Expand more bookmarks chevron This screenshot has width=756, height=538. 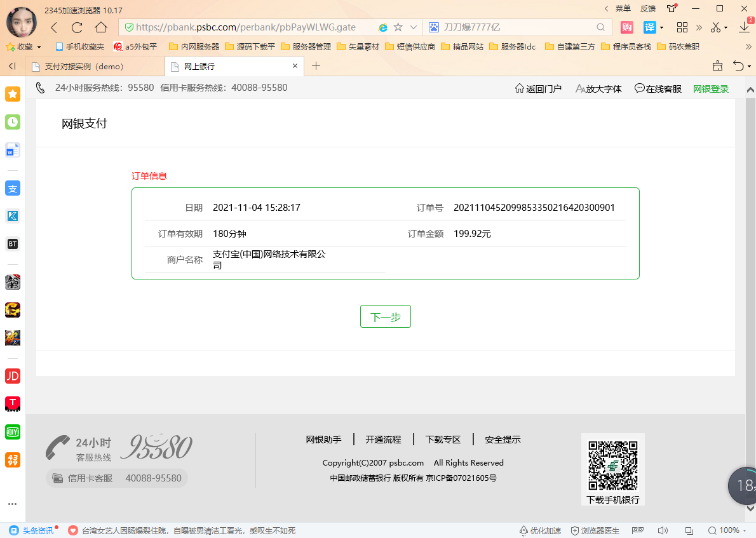[748, 47]
